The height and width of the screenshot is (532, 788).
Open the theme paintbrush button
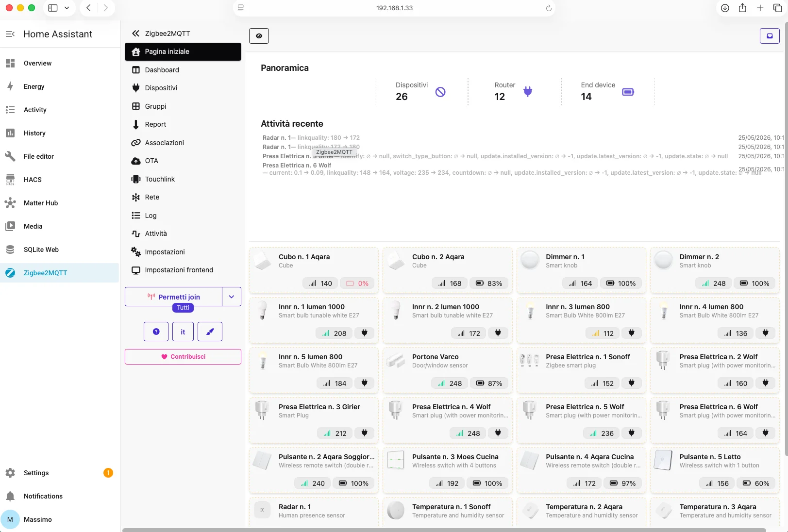210,332
